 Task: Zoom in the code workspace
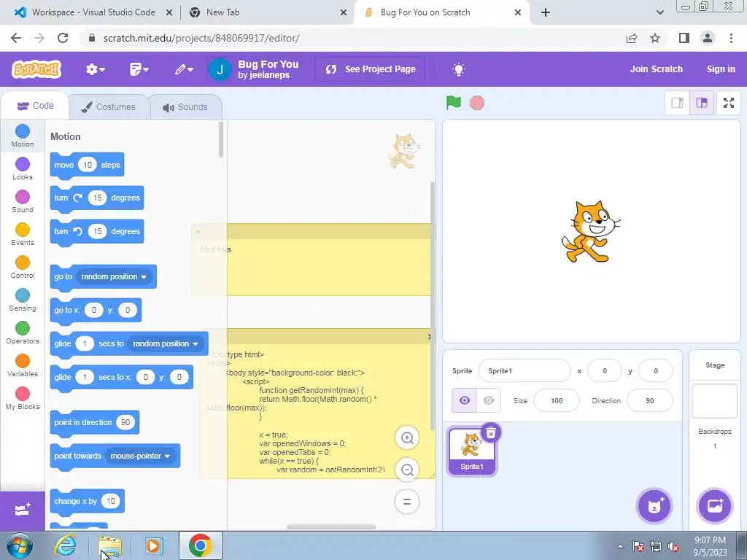click(x=407, y=438)
